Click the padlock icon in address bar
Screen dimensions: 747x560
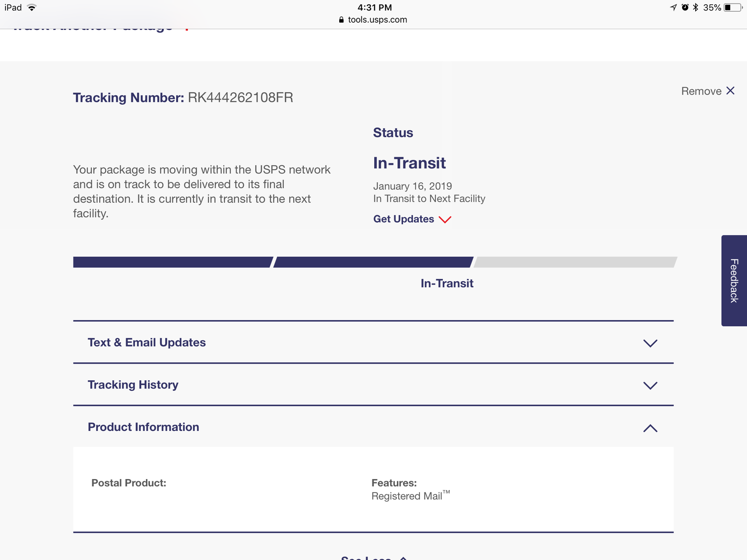(341, 20)
